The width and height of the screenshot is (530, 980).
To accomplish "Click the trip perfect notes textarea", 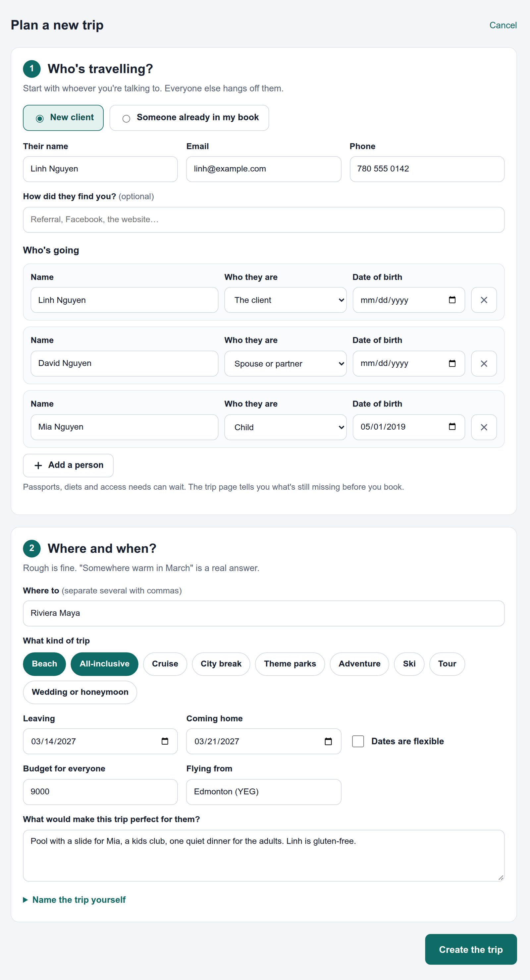I will tap(263, 855).
